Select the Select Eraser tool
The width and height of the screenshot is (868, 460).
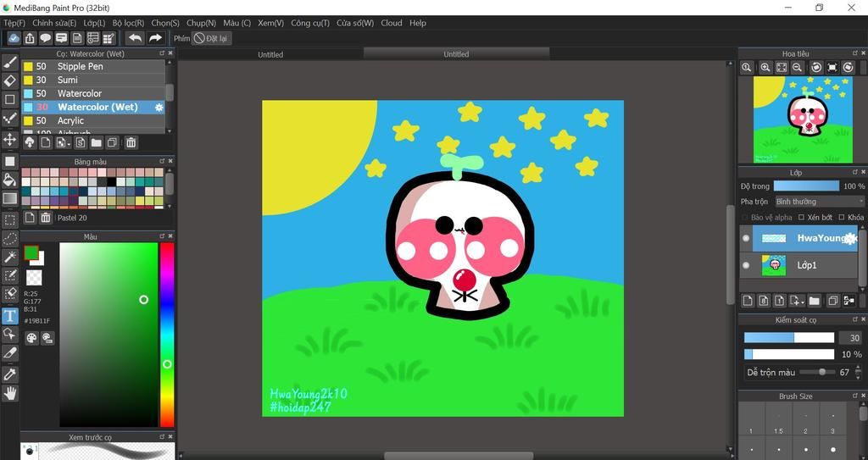[x=9, y=294]
